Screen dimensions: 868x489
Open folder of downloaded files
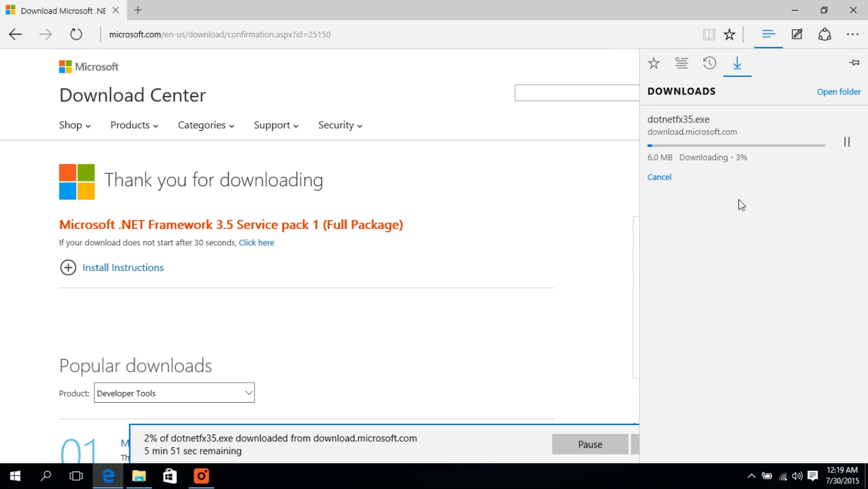[x=839, y=91]
